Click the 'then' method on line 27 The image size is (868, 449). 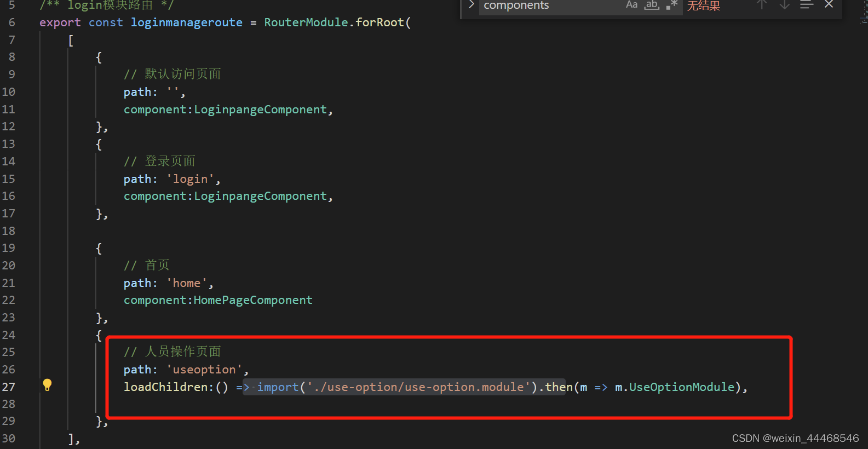[559, 387]
